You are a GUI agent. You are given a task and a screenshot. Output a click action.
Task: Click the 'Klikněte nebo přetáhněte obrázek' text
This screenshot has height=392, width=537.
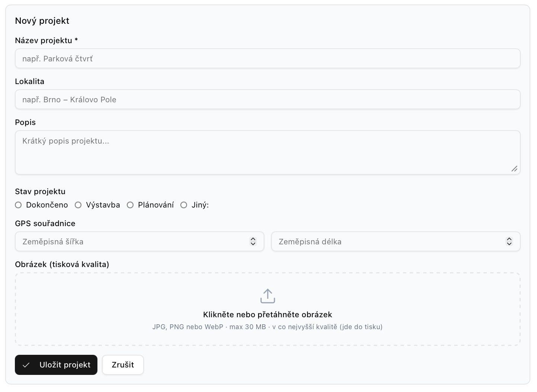pos(267,315)
